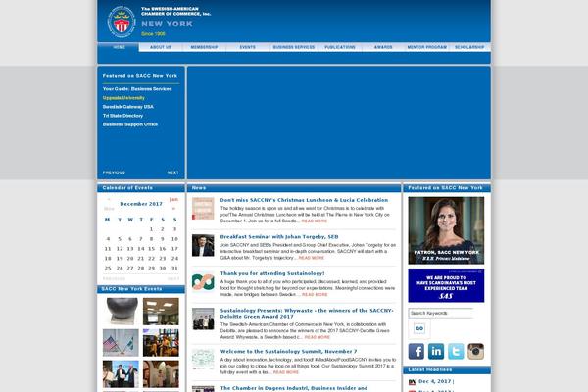The height and width of the screenshot is (392, 588).
Task: Open the BUSINESS SERVICES menu
Action: 294,47
